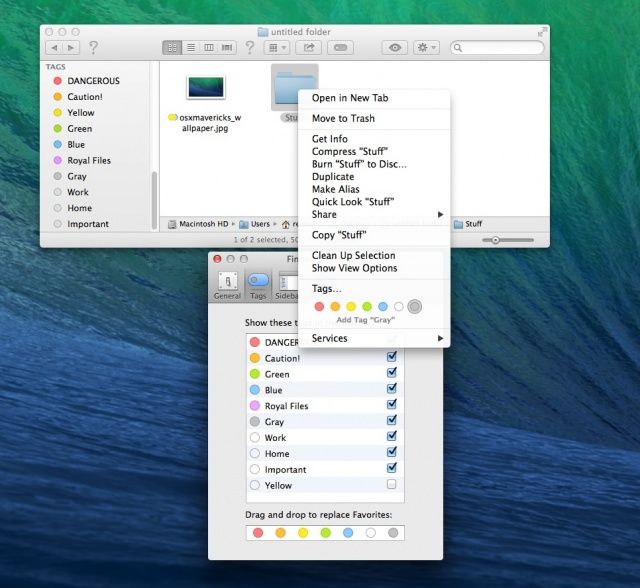Click the magnifier icon in the search field
Image resolution: width=640 pixels, height=588 pixels.
point(458,48)
